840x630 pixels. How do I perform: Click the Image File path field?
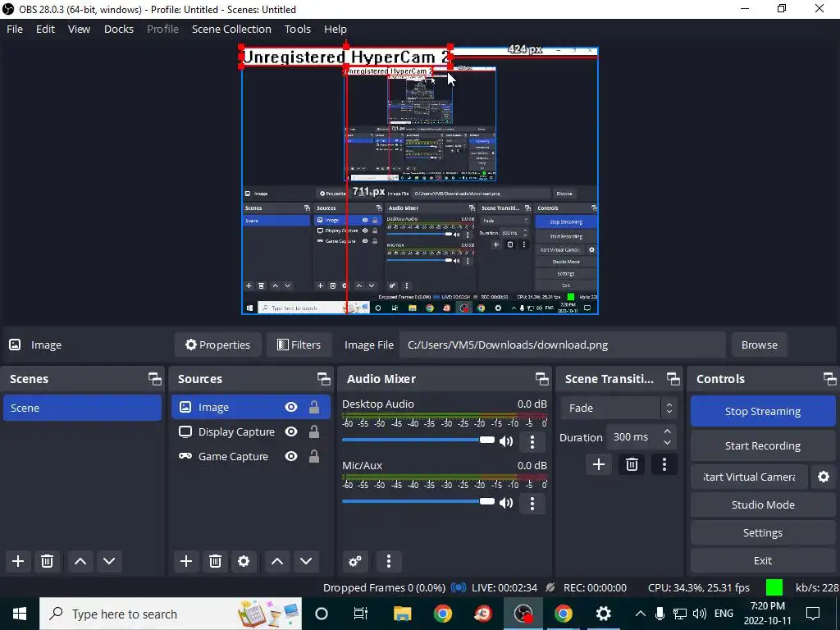point(562,345)
